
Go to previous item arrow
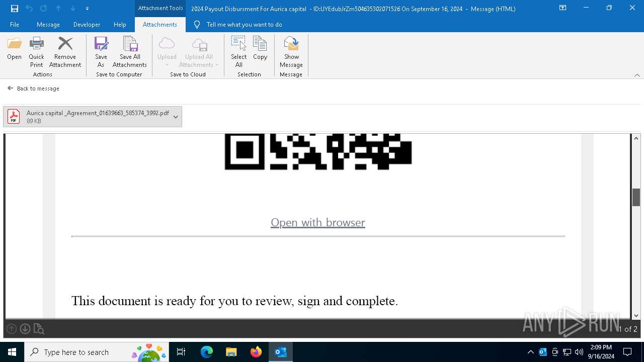point(58,9)
